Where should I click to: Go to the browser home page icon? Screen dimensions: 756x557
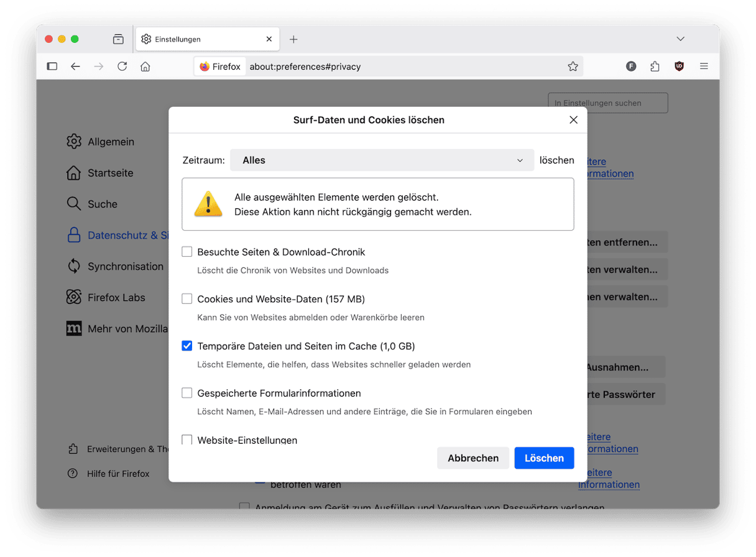point(145,67)
